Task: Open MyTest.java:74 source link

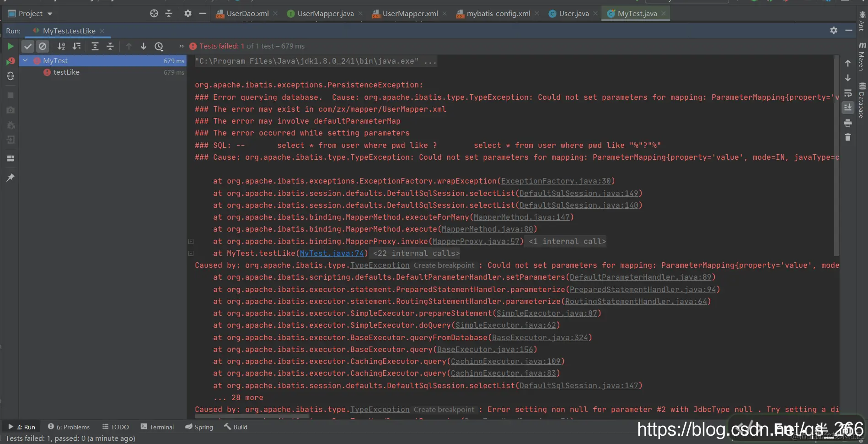Action: (x=332, y=253)
